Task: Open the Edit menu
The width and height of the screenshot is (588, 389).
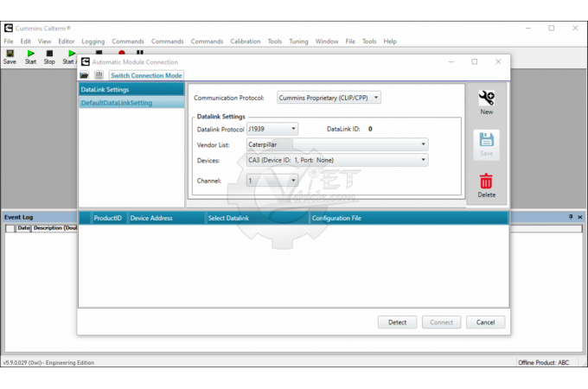Action: click(25, 41)
